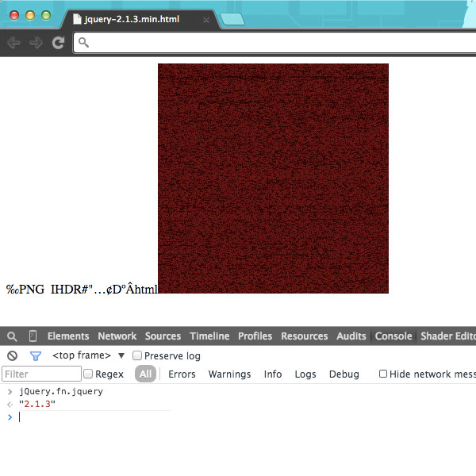Show only Errors in console
Viewport: 476px width, 476px height.
tap(182, 374)
